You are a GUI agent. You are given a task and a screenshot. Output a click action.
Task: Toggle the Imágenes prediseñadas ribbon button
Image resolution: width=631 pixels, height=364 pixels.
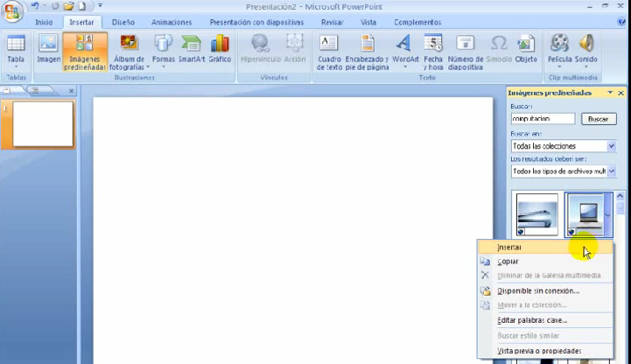[x=85, y=51]
